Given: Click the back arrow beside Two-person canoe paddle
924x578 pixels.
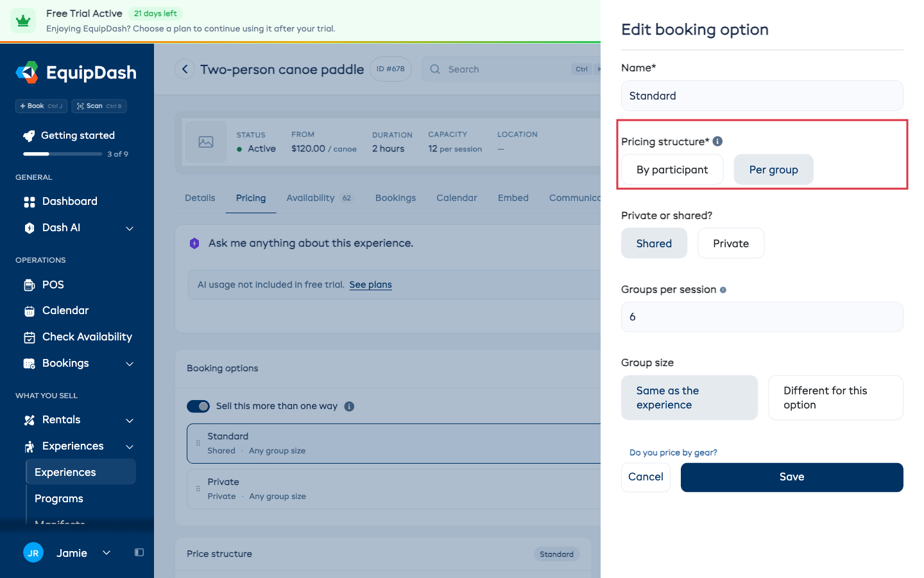Looking at the screenshot, I should pos(185,69).
